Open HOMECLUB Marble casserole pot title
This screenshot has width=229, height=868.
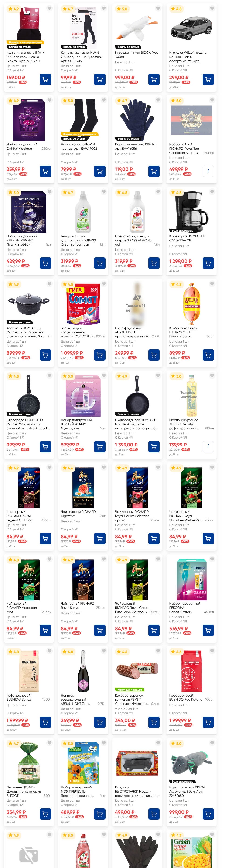(26, 332)
